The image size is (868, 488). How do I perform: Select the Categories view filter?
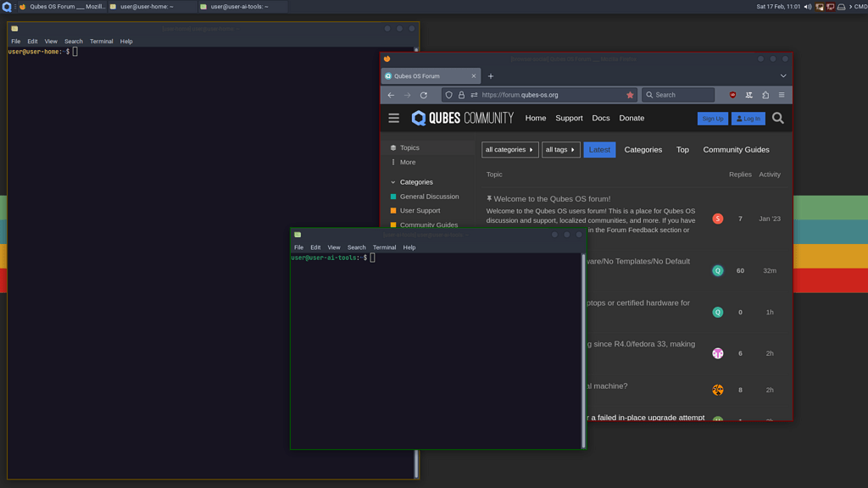point(643,149)
